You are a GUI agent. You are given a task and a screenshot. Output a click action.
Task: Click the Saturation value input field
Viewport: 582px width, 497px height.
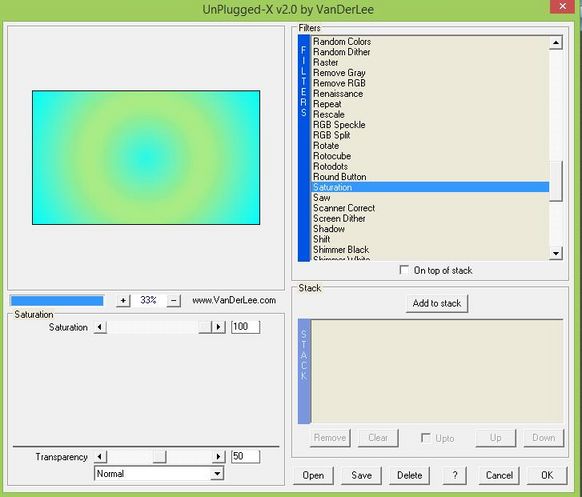(245, 327)
